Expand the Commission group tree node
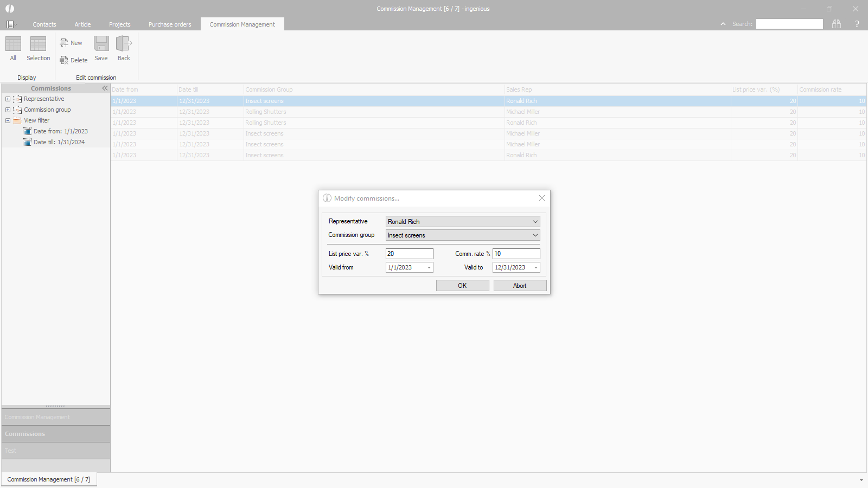Screen dimensions: 868x488 coord(8,110)
